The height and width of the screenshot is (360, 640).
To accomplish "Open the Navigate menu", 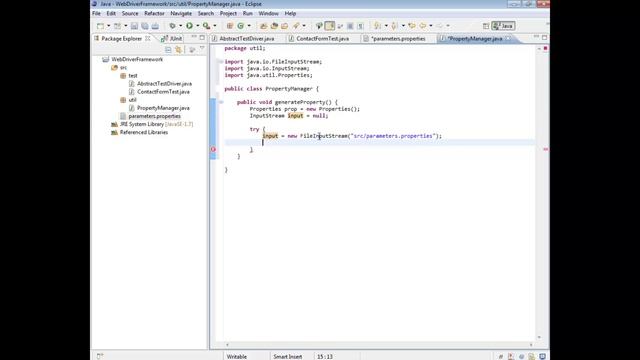I will coord(181,13).
